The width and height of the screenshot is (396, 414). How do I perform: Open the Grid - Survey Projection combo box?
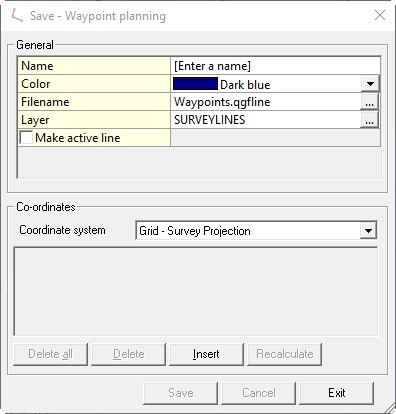[256, 230]
